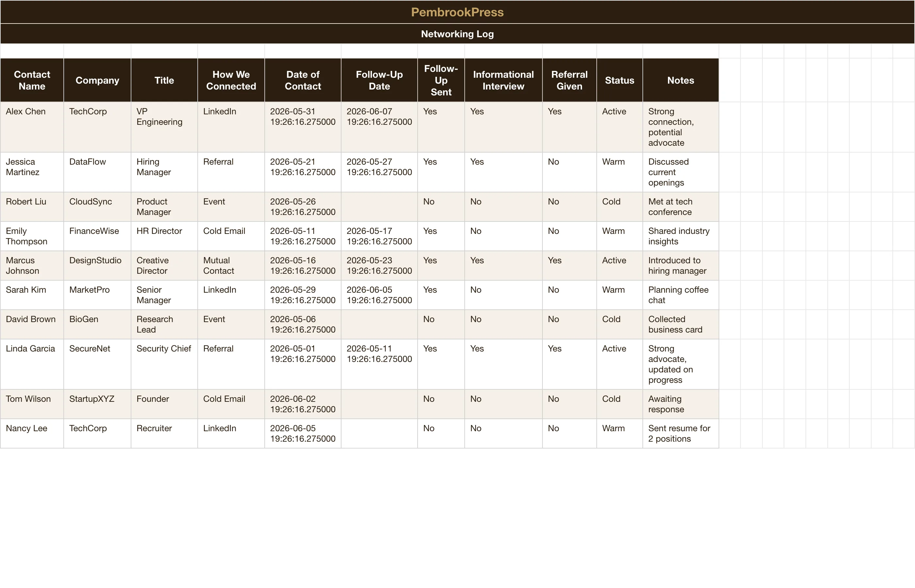The image size is (915, 588).
Task: Select the Alex Chen name cell
Action: tap(32, 127)
